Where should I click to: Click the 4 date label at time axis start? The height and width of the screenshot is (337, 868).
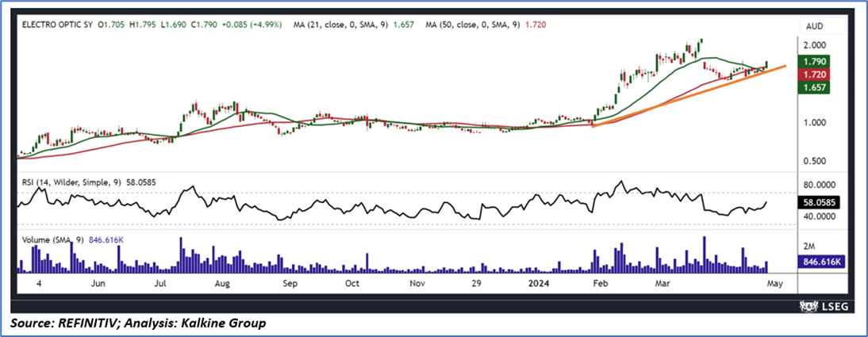[38, 284]
